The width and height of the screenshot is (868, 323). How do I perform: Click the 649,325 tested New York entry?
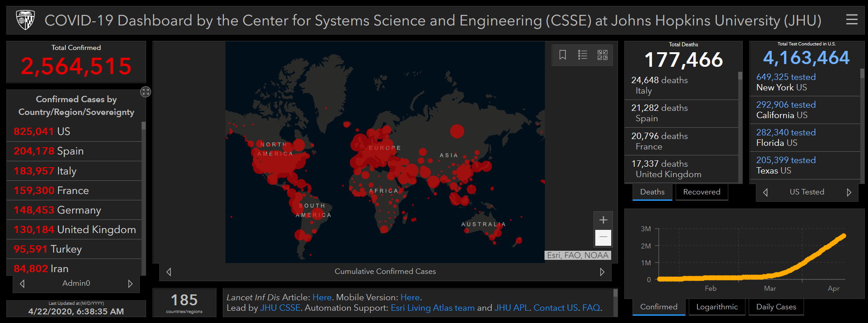click(x=805, y=82)
